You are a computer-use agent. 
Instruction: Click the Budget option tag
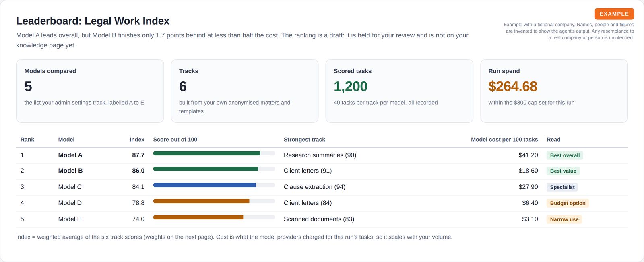point(568,203)
